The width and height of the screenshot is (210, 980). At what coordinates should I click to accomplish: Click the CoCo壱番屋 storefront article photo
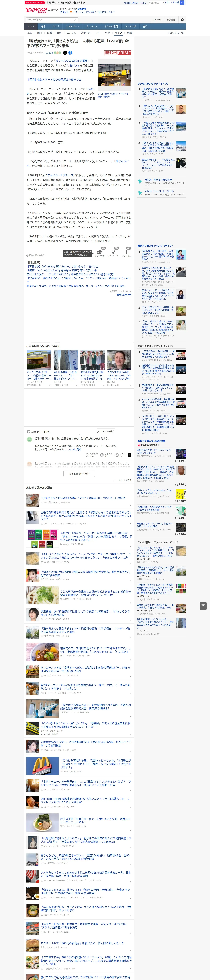[x=114, y=75]
